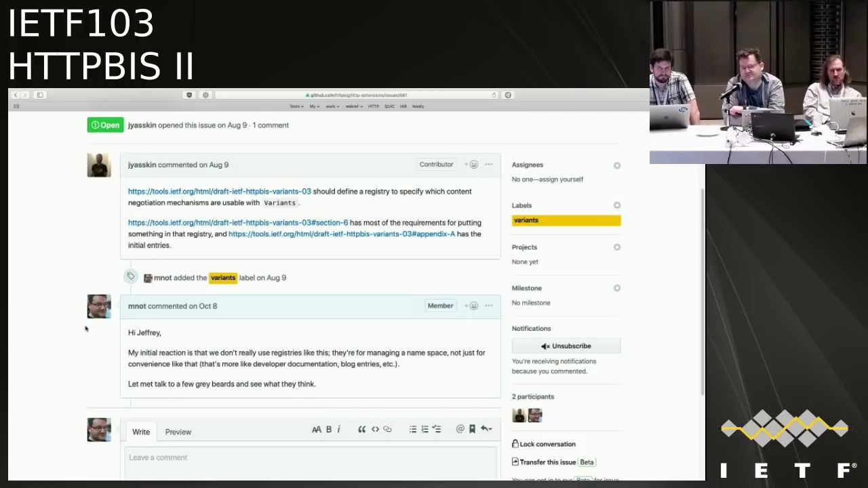Open the My bookmarks folder
This screenshot has width=868, height=488.
pyautogui.click(x=315, y=106)
